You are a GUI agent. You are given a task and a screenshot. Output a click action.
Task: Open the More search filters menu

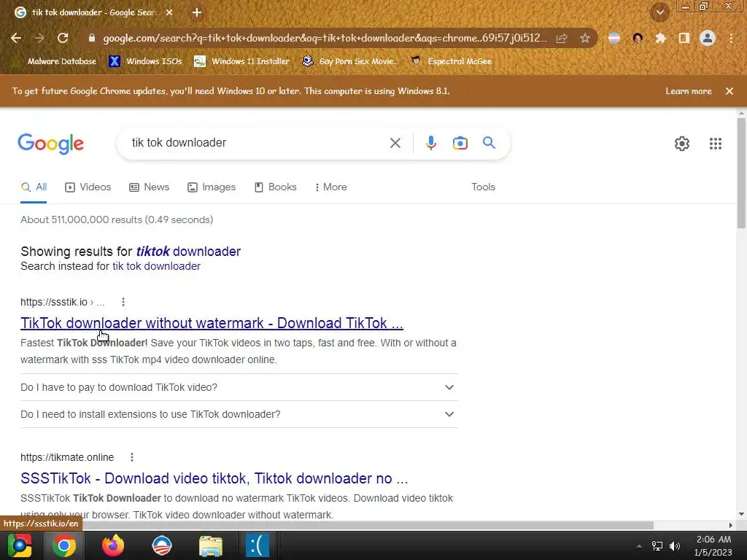coord(330,187)
